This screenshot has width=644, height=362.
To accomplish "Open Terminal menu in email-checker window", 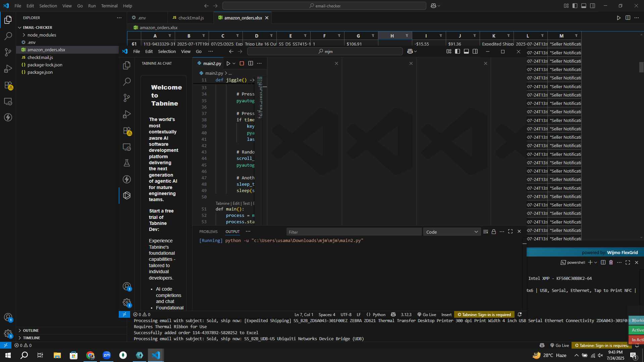I will click(109, 6).
